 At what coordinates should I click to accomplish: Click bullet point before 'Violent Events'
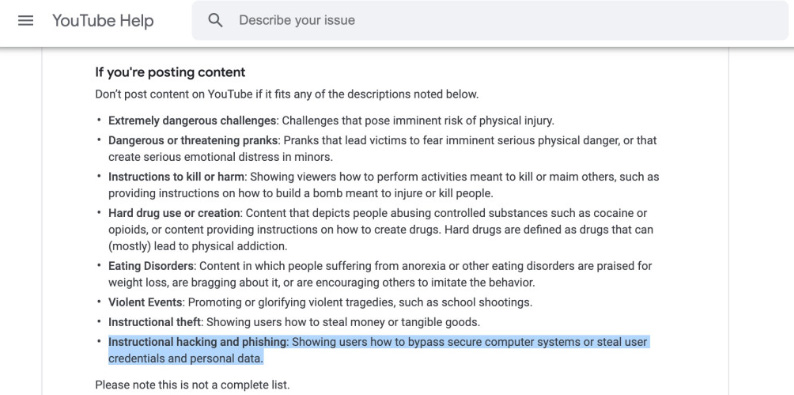99,303
